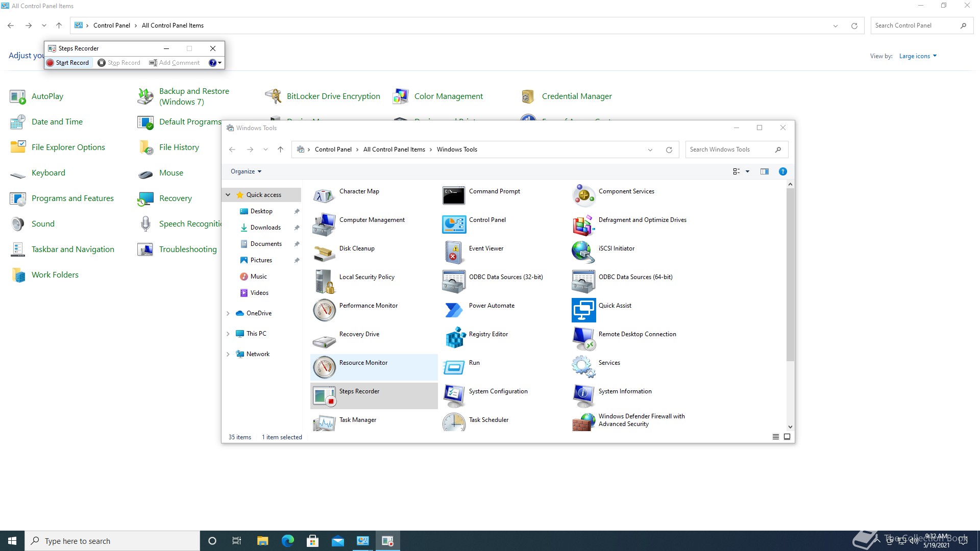Click Start Record in Steps Recorder

67,63
